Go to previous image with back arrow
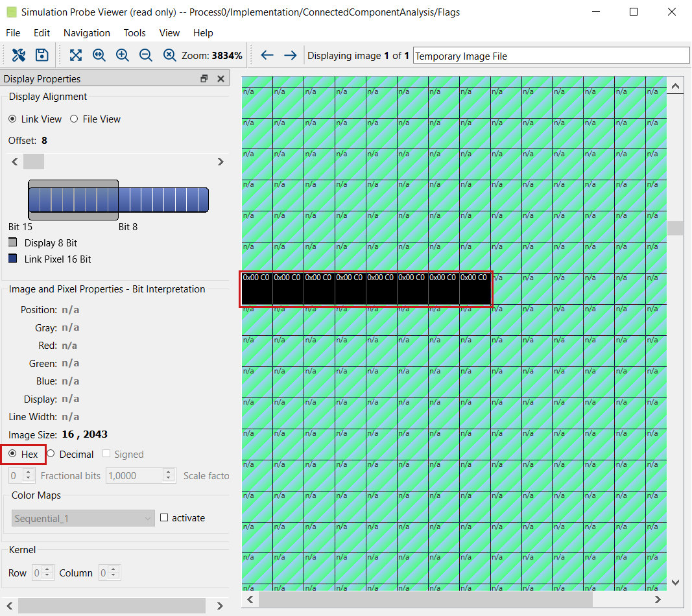Image resolution: width=692 pixels, height=616 pixels. [x=267, y=55]
